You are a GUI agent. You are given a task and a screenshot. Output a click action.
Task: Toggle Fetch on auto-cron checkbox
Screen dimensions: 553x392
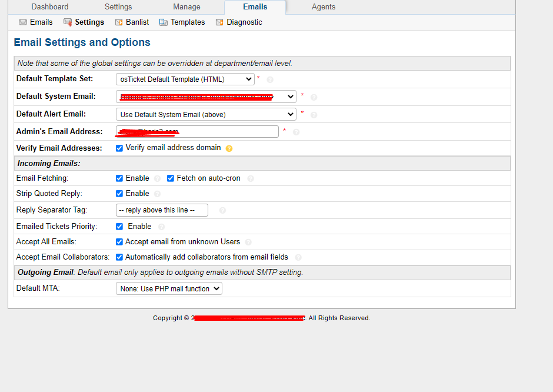click(x=171, y=178)
